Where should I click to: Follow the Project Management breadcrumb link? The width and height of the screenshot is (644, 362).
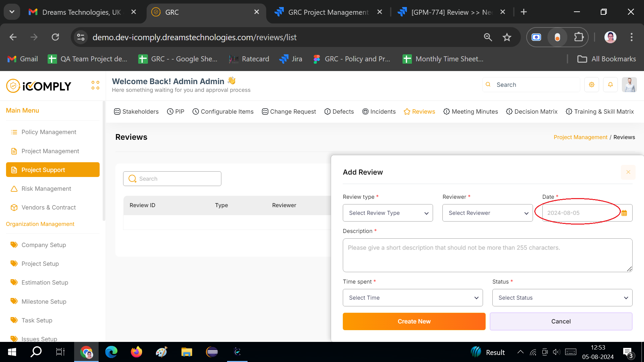pos(580,137)
